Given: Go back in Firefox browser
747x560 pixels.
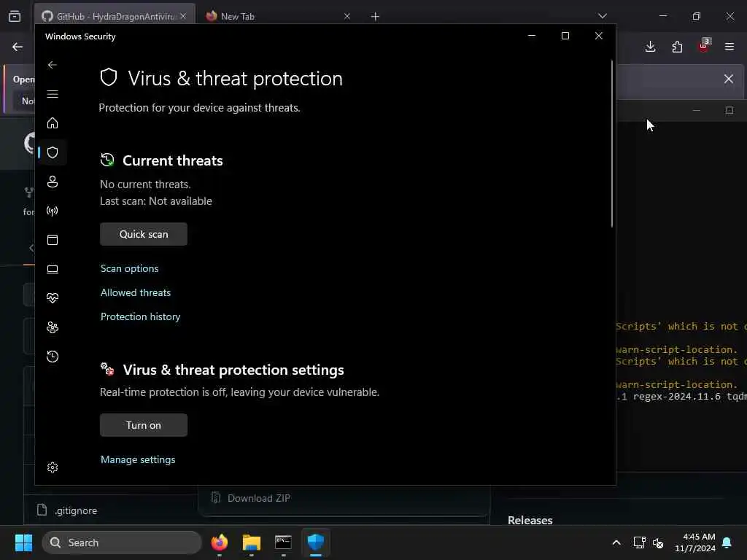Looking at the screenshot, I should 18,47.
